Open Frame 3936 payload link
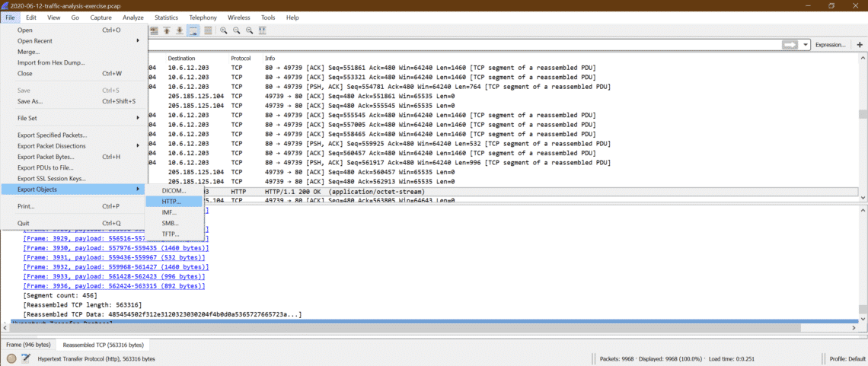 tap(114, 286)
